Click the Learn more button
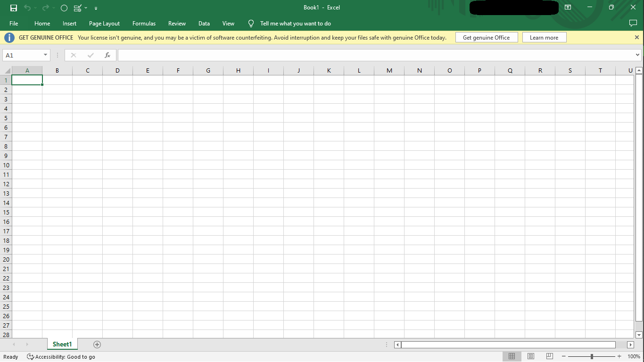The width and height of the screenshot is (644, 362). pyautogui.click(x=544, y=38)
